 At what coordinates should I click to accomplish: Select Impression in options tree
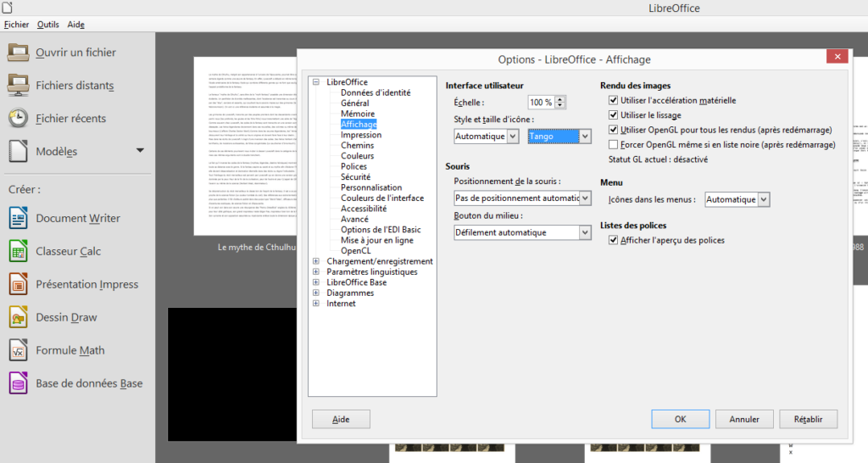coord(361,135)
